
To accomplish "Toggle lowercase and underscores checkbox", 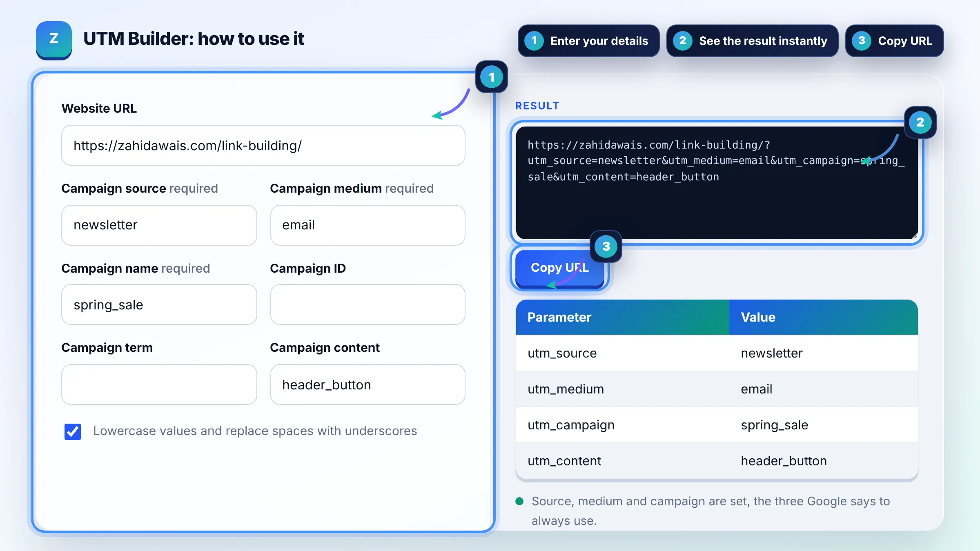I will click(73, 431).
